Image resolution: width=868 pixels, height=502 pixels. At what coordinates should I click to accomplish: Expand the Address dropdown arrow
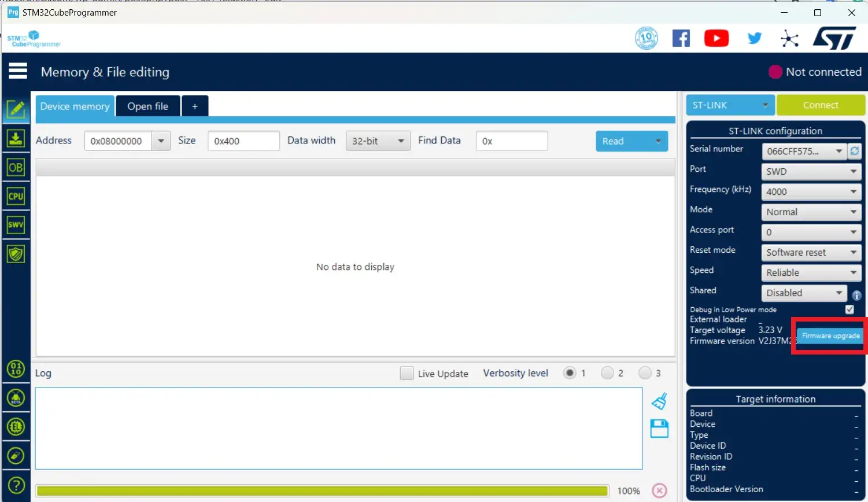pos(161,141)
